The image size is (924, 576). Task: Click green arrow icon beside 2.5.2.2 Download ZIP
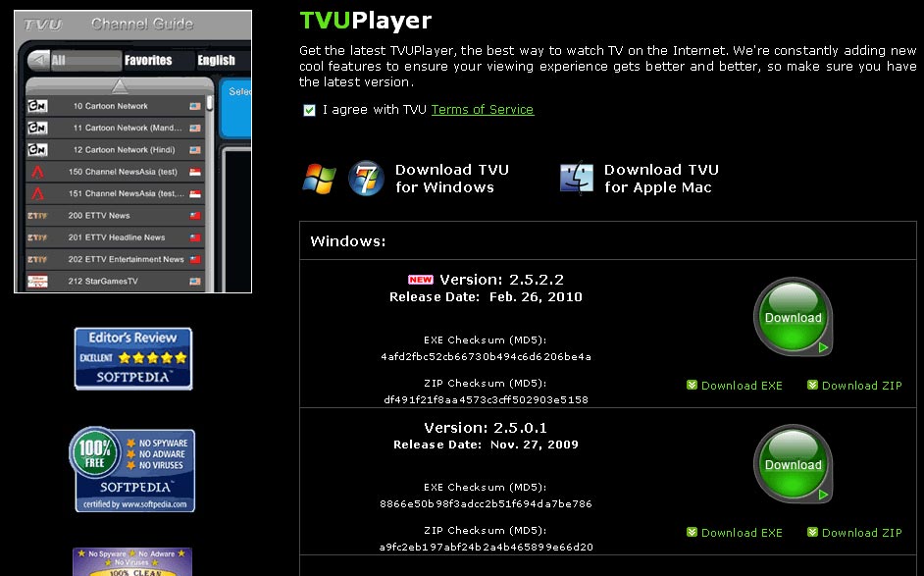point(812,385)
